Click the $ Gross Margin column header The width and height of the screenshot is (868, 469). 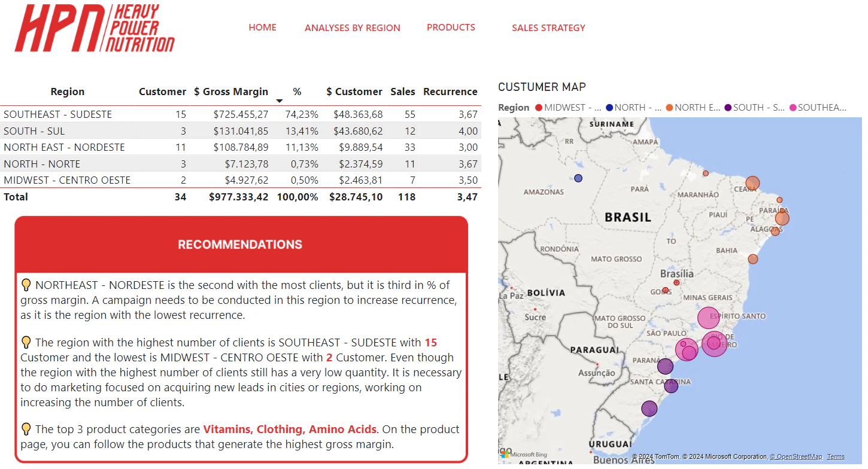[x=231, y=92]
